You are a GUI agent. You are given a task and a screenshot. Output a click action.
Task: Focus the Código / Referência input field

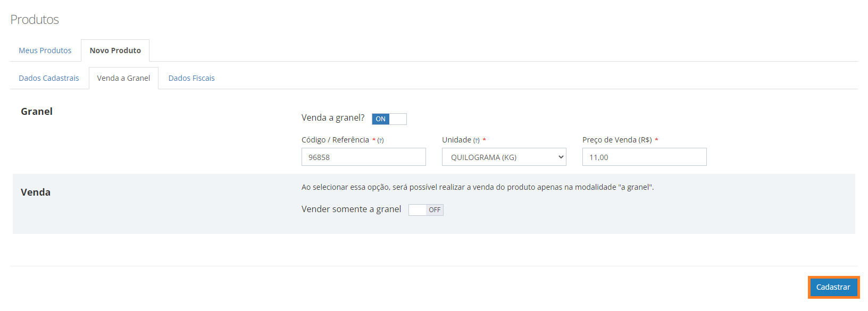[364, 157]
